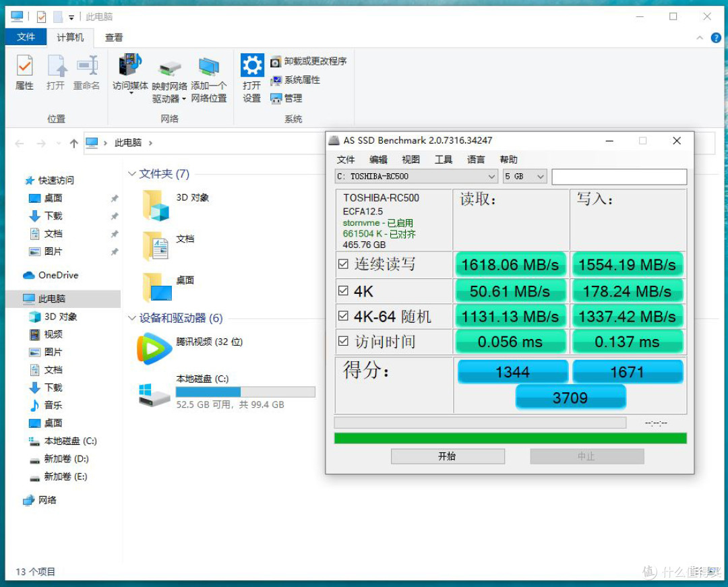
Task: Collapse the 文件夹 (7) group
Action: click(x=132, y=174)
